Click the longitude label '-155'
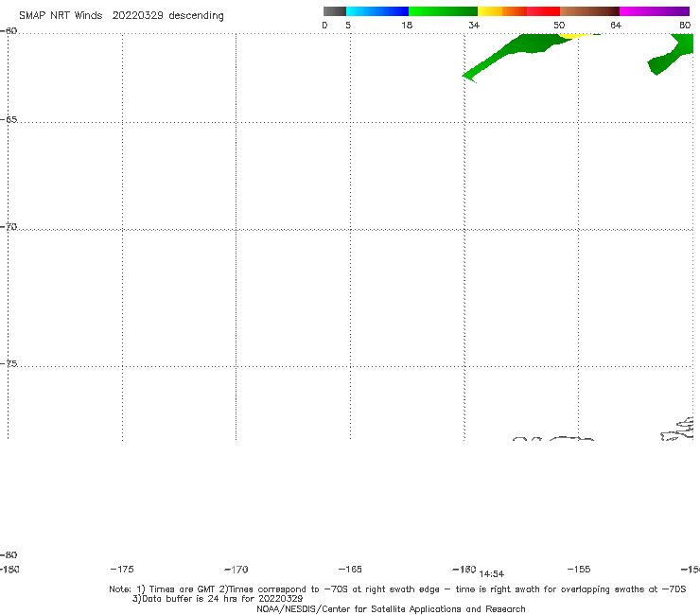Viewport: 700px width, 615px height. coord(579,569)
